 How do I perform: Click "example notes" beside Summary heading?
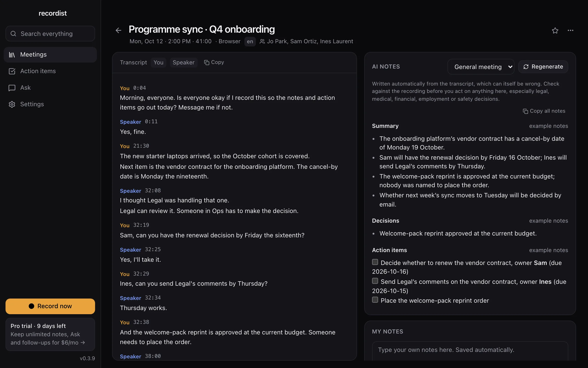548,126
